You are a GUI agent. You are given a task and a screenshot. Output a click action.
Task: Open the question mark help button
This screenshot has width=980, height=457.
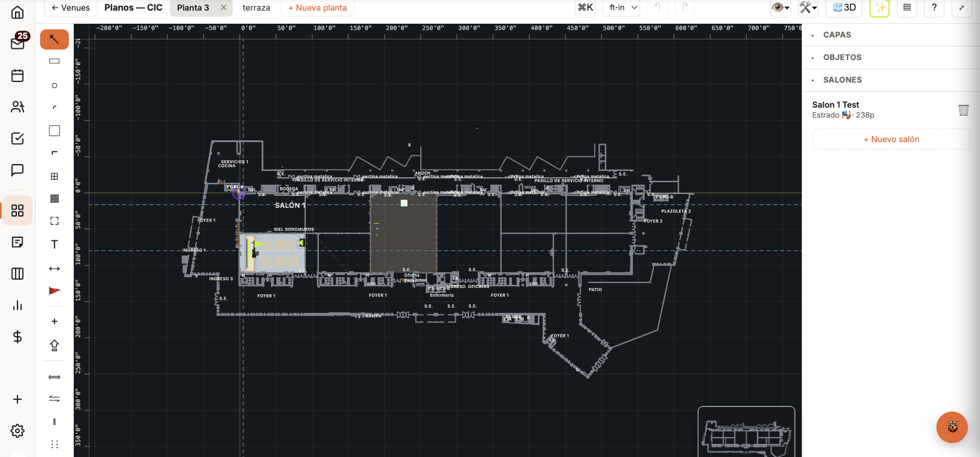click(934, 8)
